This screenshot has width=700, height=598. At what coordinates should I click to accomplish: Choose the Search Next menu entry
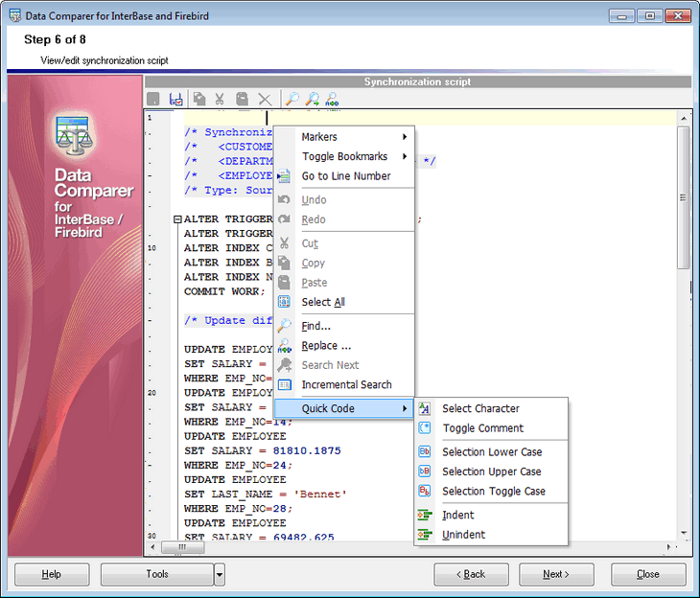coord(344,365)
